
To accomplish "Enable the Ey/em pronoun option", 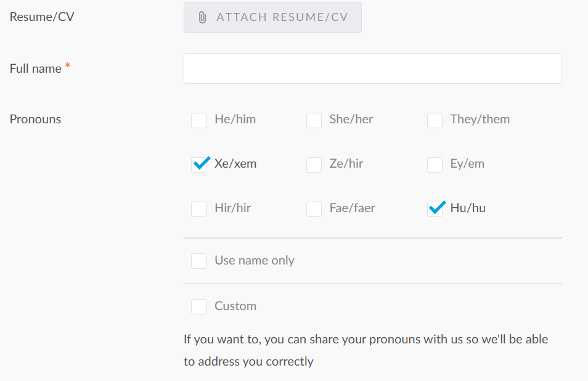I will (435, 165).
